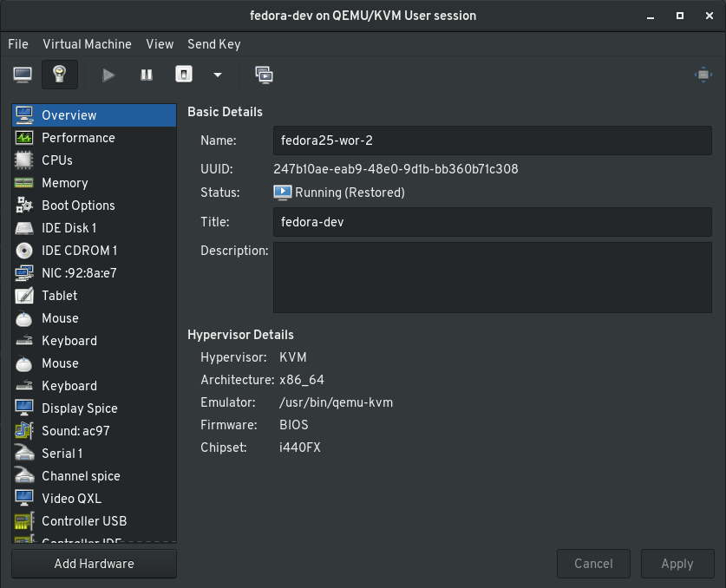The height and width of the screenshot is (588, 726).
Task: Click the Sound ac97 music icon
Action: tap(24, 430)
